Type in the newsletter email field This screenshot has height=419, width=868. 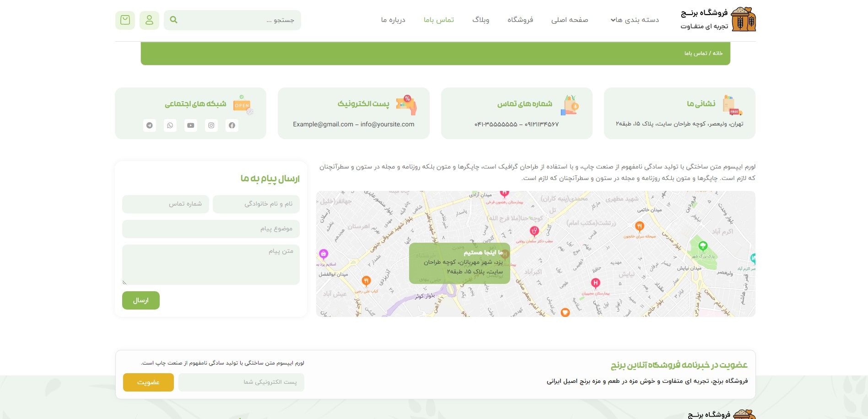(x=241, y=382)
